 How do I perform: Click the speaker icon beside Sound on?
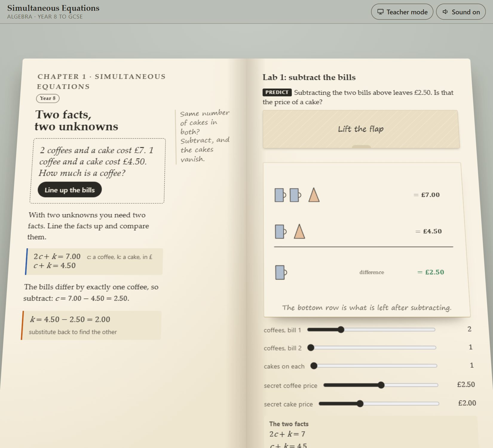pos(445,12)
